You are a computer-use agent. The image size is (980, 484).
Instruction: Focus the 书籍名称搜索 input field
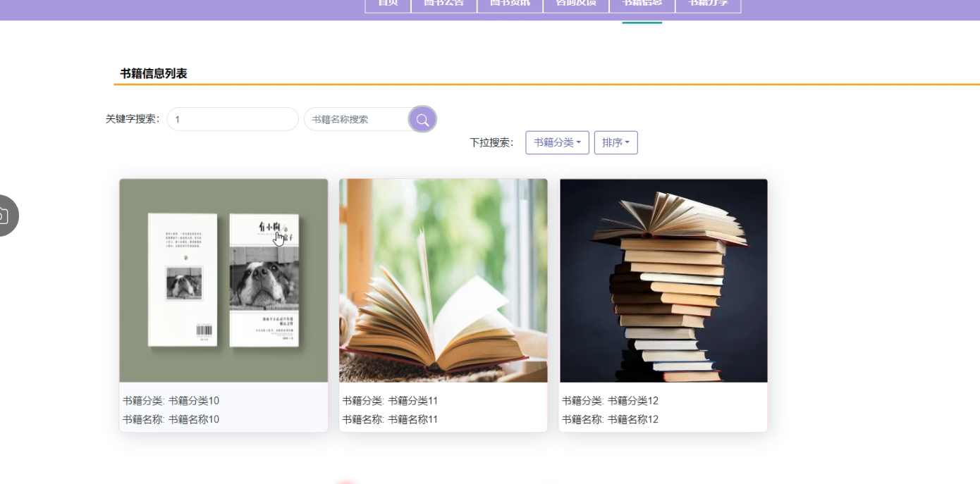(357, 119)
